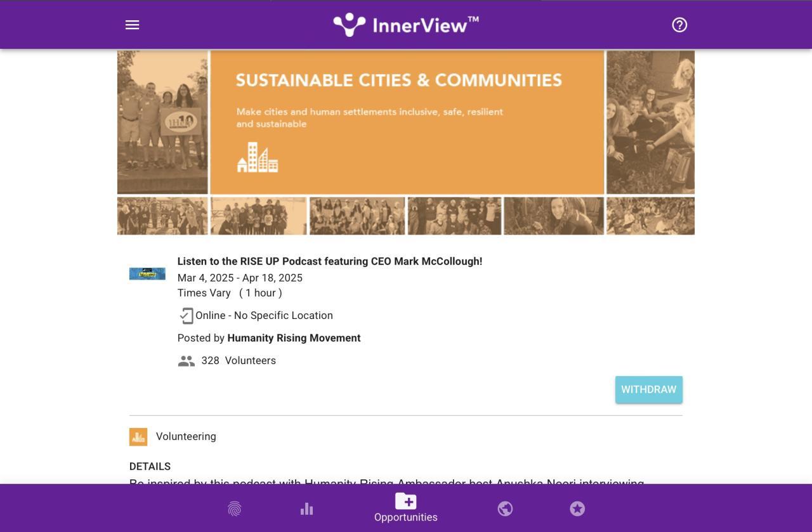This screenshot has width=812, height=532.
Task: Click the online location phone icon
Action: pos(187,316)
